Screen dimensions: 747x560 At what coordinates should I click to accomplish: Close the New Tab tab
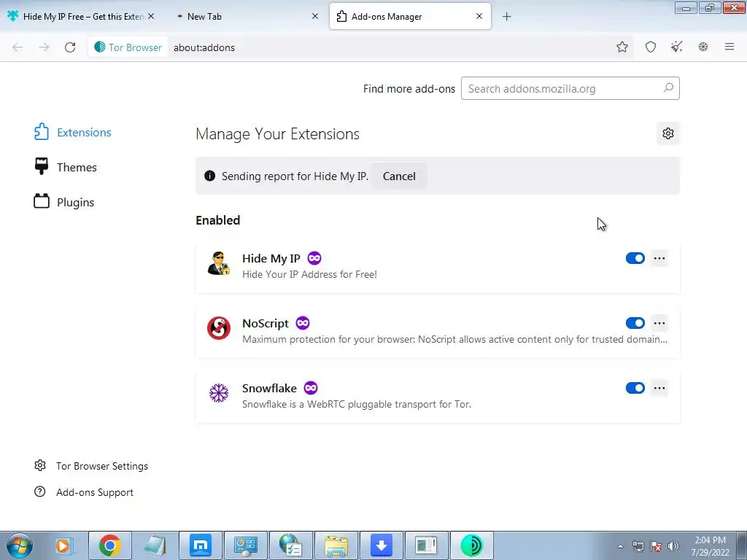coord(315,16)
